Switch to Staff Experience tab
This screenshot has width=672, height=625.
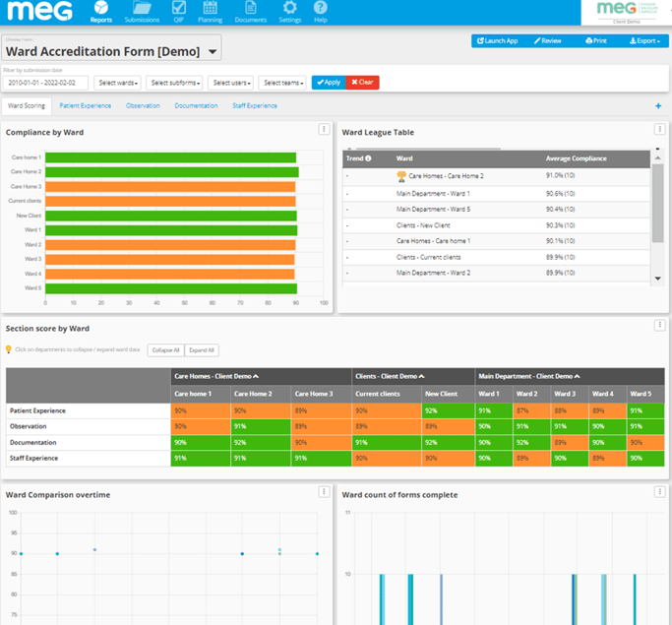point(255,106)
